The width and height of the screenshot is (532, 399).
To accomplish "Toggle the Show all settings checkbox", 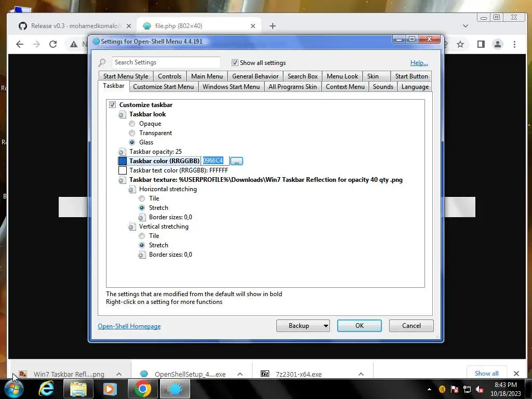I will [x=235, y=62].
